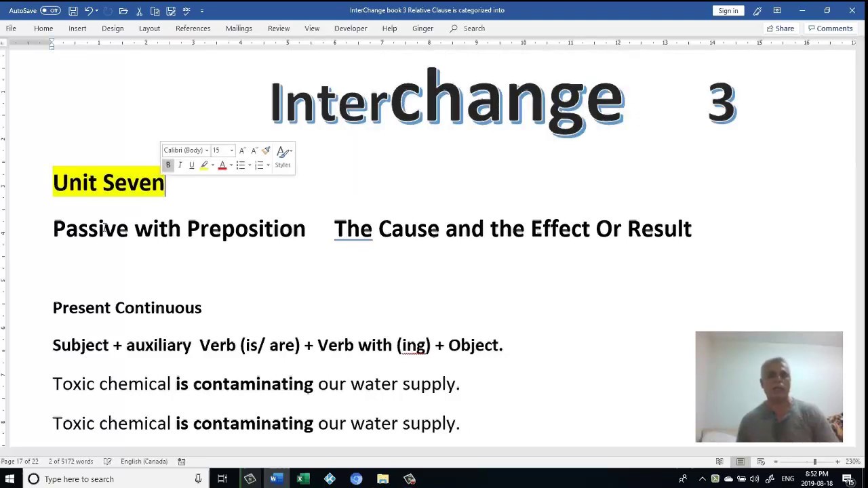Click the macro recording status icon

click(x=182, y=462)
